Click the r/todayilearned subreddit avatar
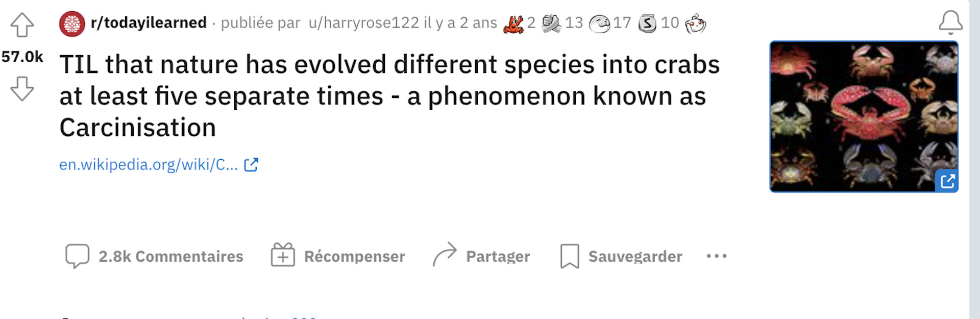 click(72, 23)
